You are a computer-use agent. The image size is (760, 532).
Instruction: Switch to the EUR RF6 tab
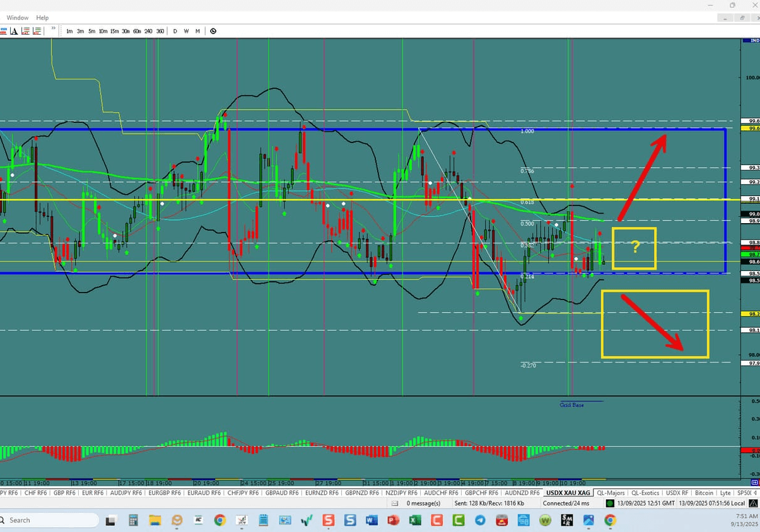(92, 493)
